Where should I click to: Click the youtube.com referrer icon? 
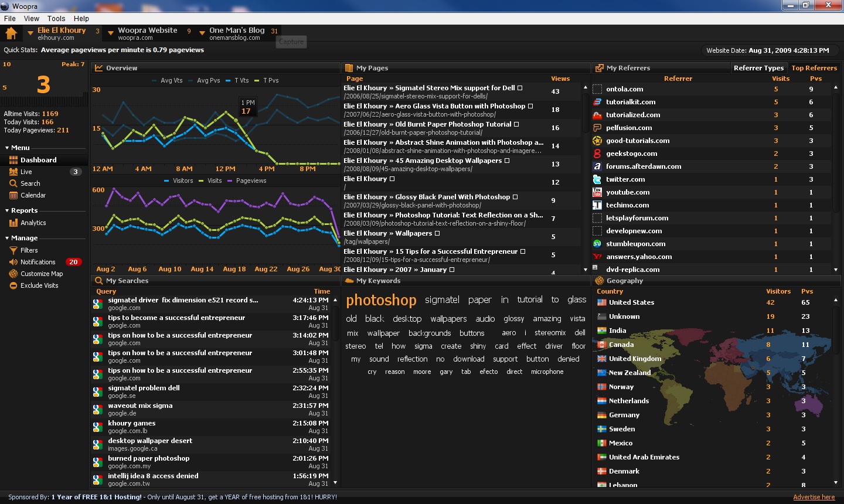click(597, 192)
